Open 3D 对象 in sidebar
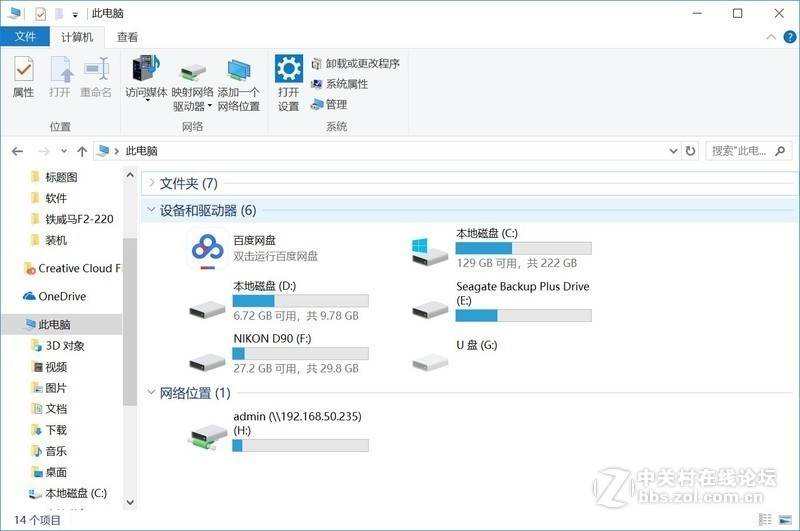The height and width of the screenshot is (531, 800). pyautogui.click(x=58, y=346)
